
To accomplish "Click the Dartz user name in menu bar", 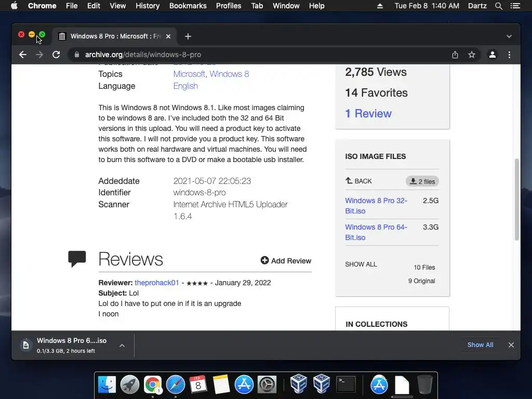I will click(x=477, y=6).
